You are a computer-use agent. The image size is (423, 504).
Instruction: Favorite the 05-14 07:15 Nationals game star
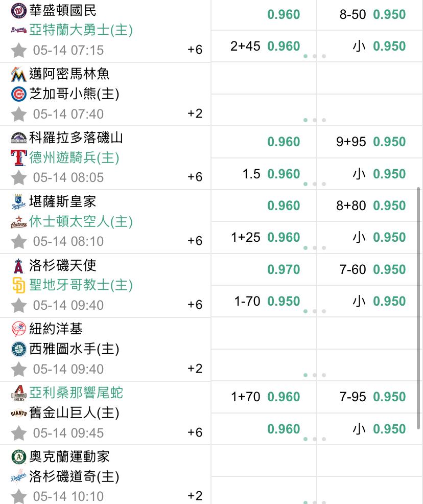point(18,50)
